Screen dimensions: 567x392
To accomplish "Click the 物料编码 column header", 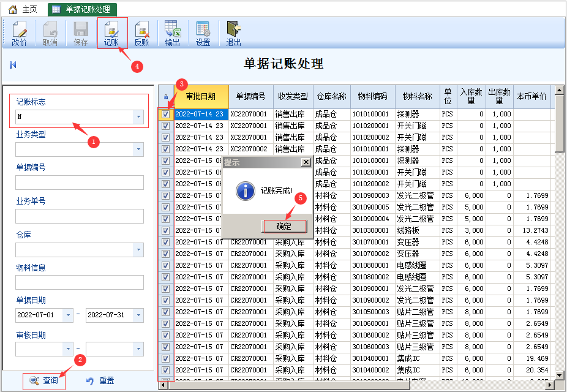I will pos(373,97).
